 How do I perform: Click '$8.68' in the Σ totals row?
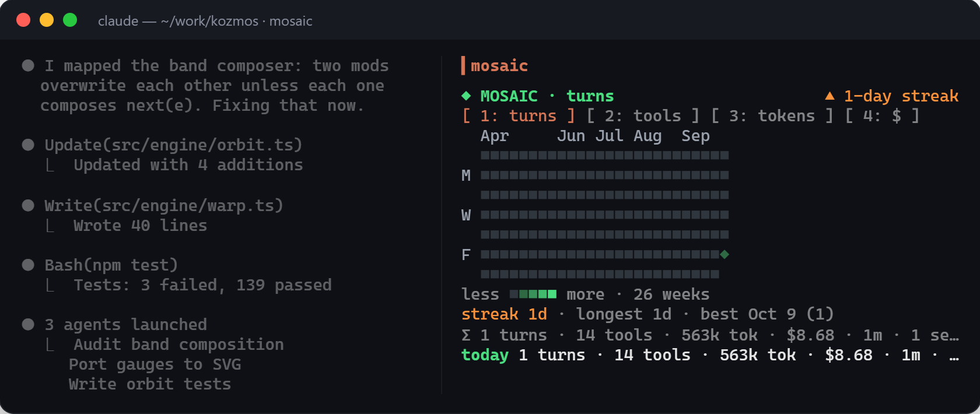pyautogui.click(x=810, y=335)
